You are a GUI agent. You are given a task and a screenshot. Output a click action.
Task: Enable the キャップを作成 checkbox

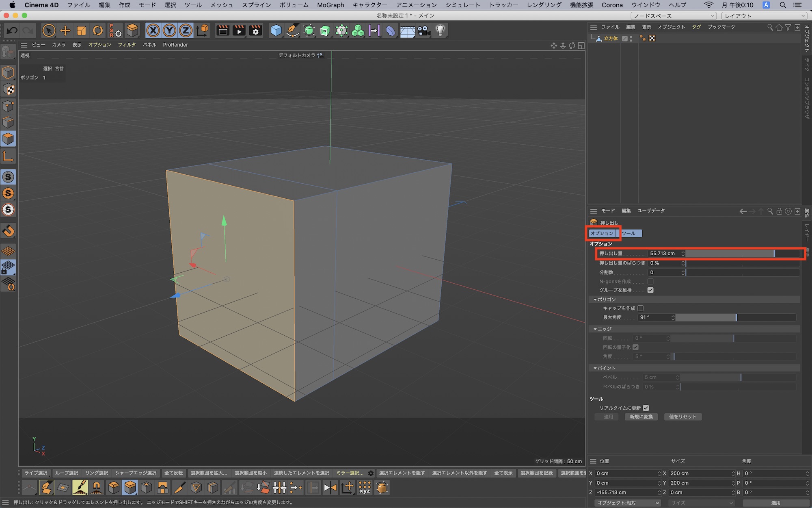click(x=641, y=308)
